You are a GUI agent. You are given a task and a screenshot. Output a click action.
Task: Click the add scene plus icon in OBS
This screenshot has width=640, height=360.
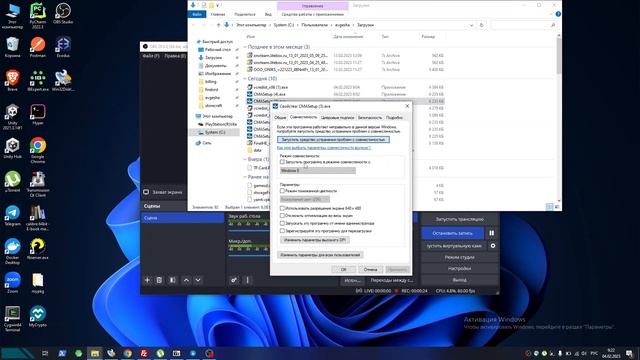coord(147,280)
